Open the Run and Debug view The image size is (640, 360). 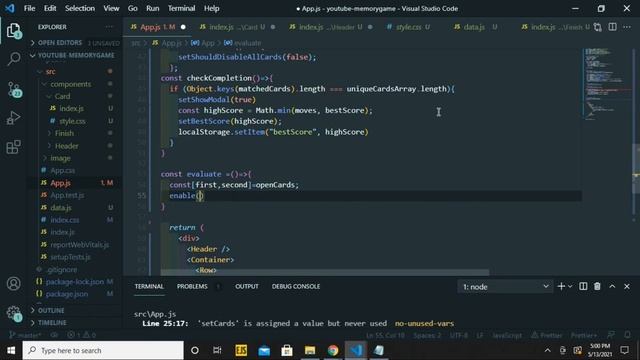pos(13,118)
